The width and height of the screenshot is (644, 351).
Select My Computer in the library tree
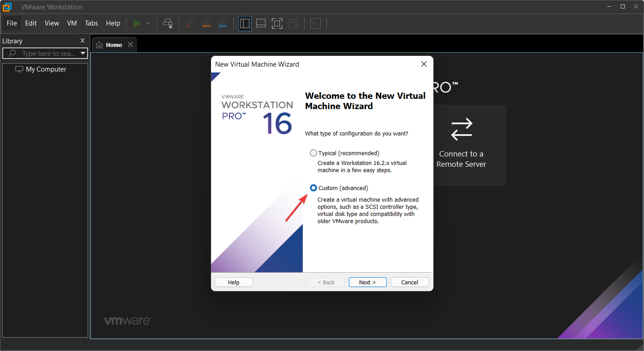[x=41, y=69]
